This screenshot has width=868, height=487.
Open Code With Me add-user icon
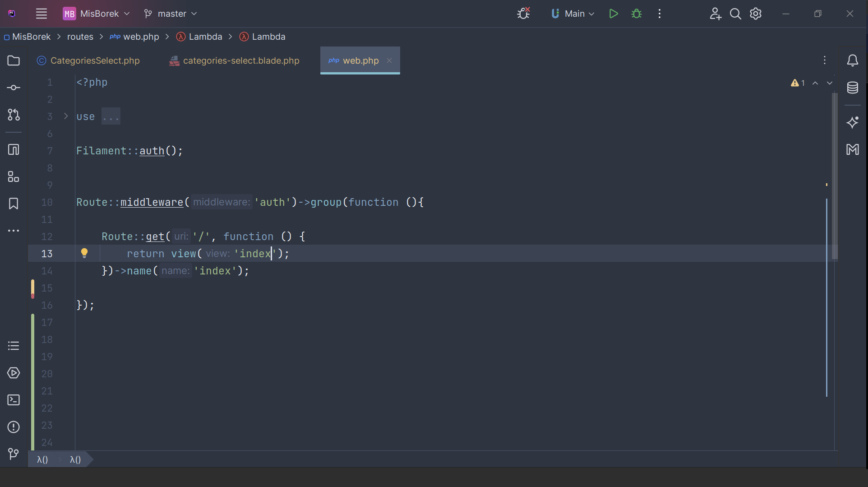pyautogui.click(x=716, y=14)
